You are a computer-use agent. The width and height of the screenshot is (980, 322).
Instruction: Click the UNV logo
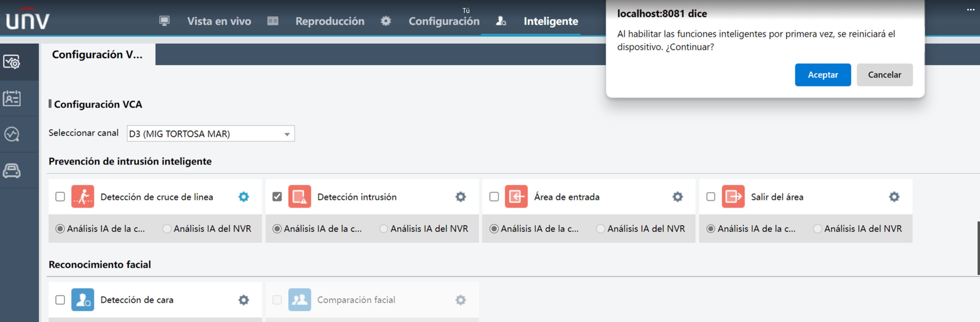28,19
